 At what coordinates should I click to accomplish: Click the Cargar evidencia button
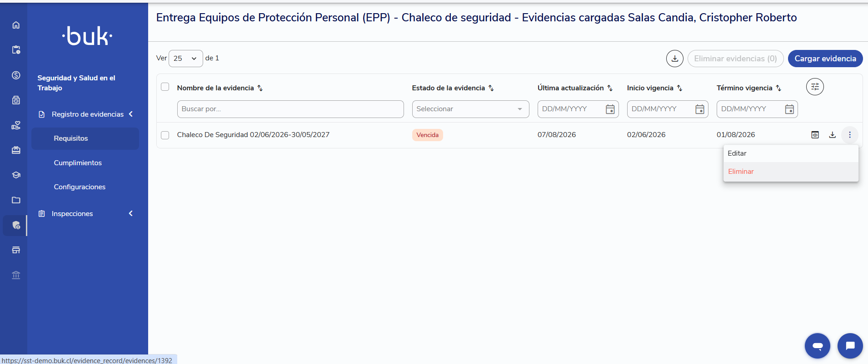(x=825, y=59)
